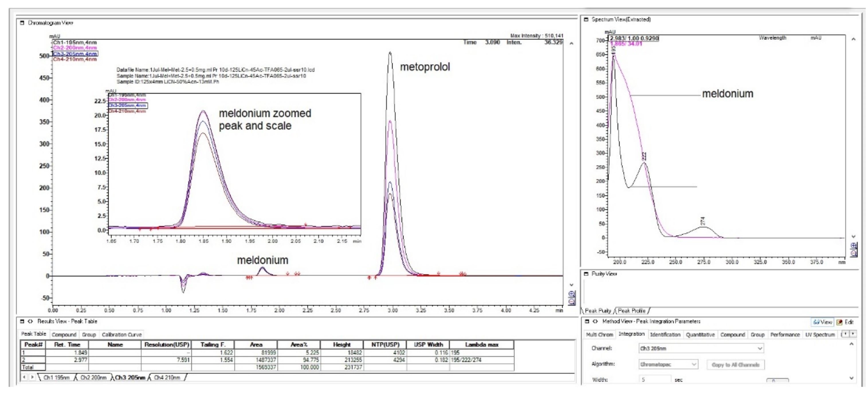Viewport: 868px width, 393px height.
Task: Click the Ret. Time column header
Action: point(67,345)
